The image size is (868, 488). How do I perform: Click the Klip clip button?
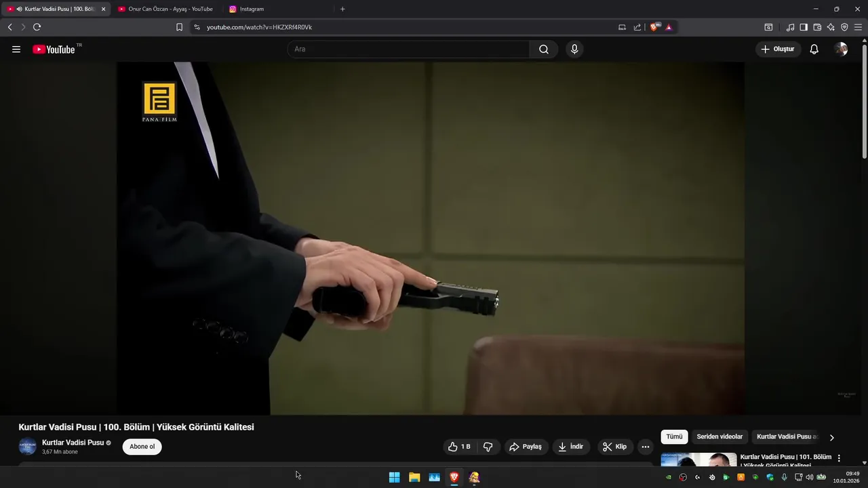pos(614,447)
